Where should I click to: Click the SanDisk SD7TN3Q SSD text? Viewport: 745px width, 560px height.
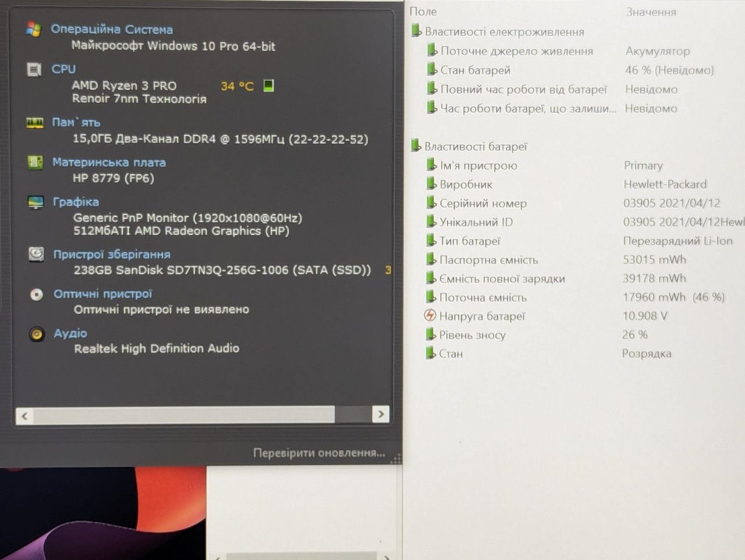(x=222, y=270)
